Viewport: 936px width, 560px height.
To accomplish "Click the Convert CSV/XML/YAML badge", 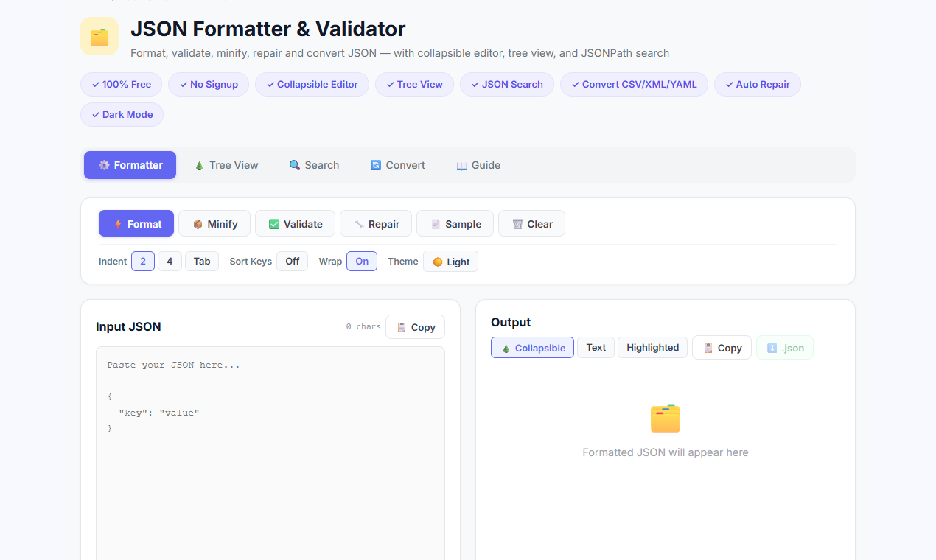I will point(634,84).
